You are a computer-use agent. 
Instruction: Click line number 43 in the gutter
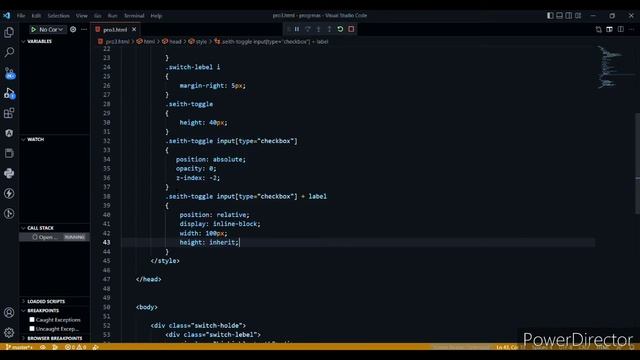(106, 242)
